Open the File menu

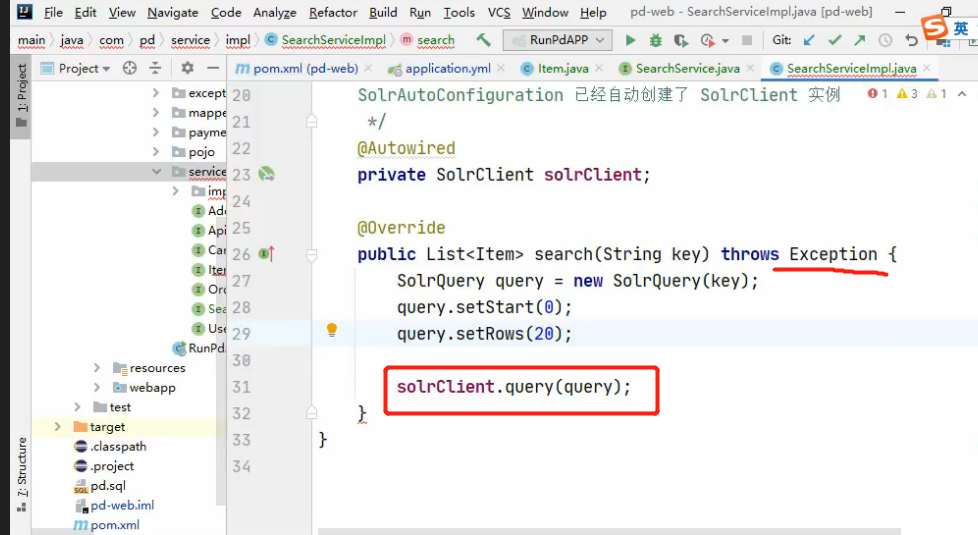pyautogui.click(x=53, y=12)
